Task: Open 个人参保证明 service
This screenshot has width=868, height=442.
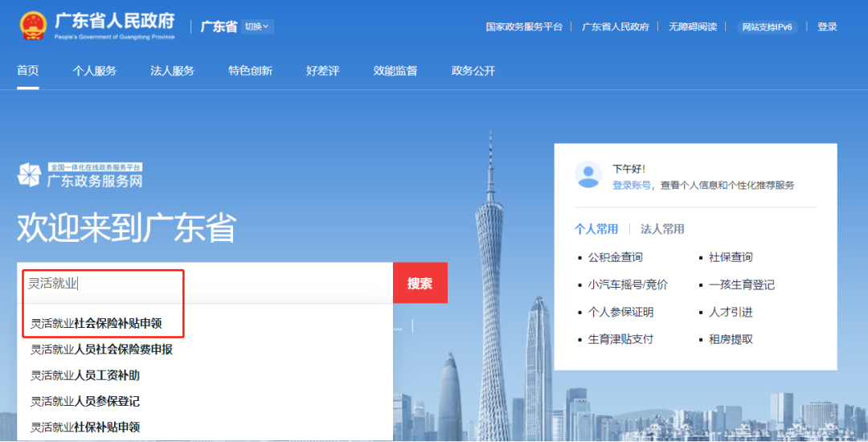Action: [620, 312]
